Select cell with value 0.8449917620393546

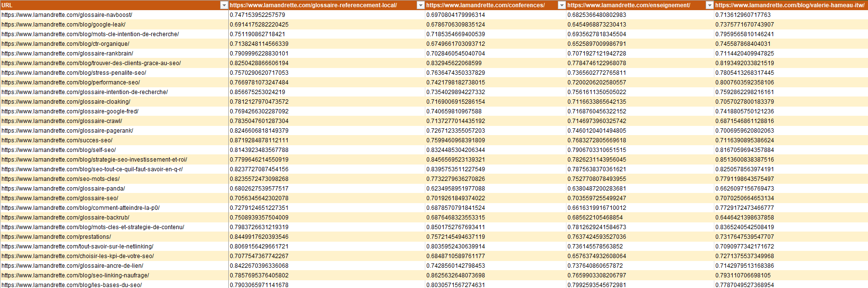click(x=327, y=237)
